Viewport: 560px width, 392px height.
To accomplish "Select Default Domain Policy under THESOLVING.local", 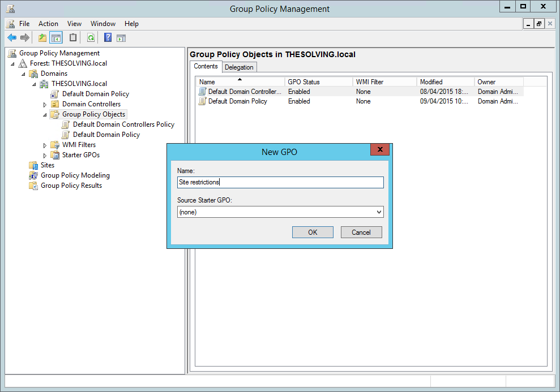I will tap(95, 94).
